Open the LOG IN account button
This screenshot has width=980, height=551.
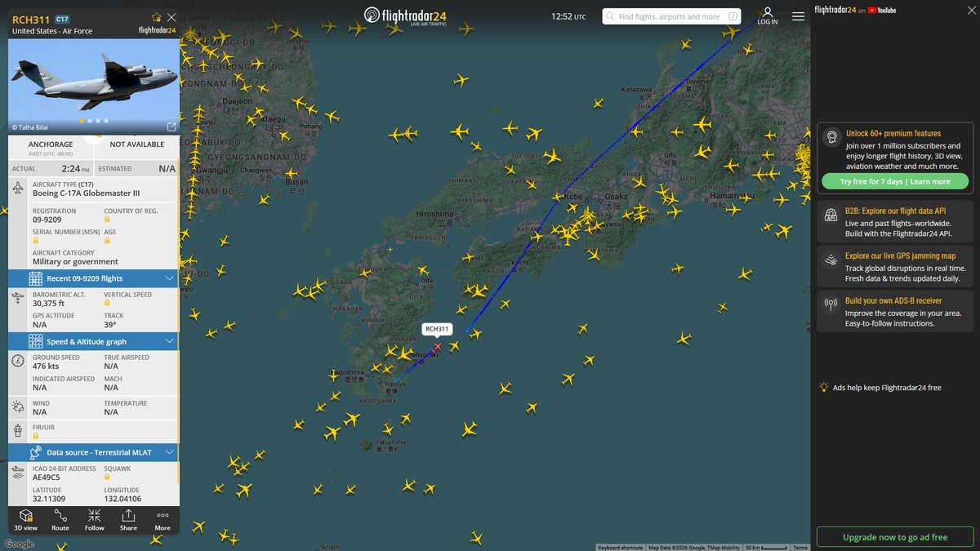pyautogui.click(x=768, y=16)
